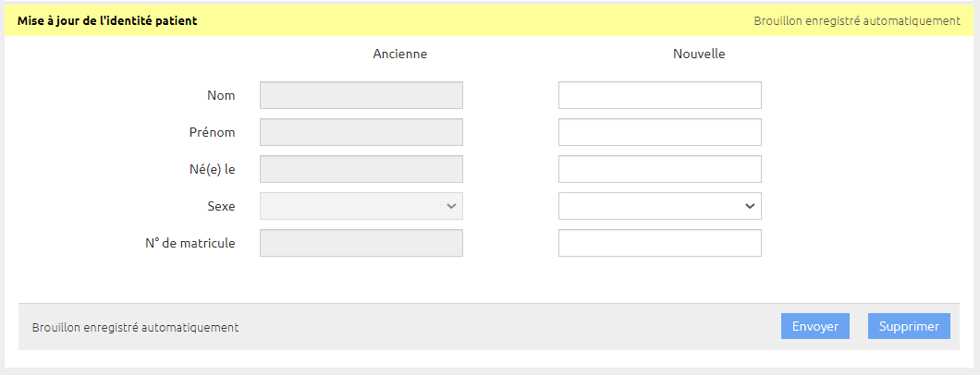Delete the draft with Supprimer button
Viewport: 980px width, 375px height.
click(x=909, y=326)
